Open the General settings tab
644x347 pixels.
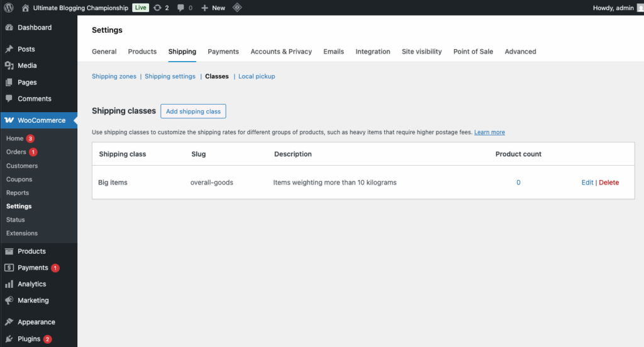(x=104, y=52)
